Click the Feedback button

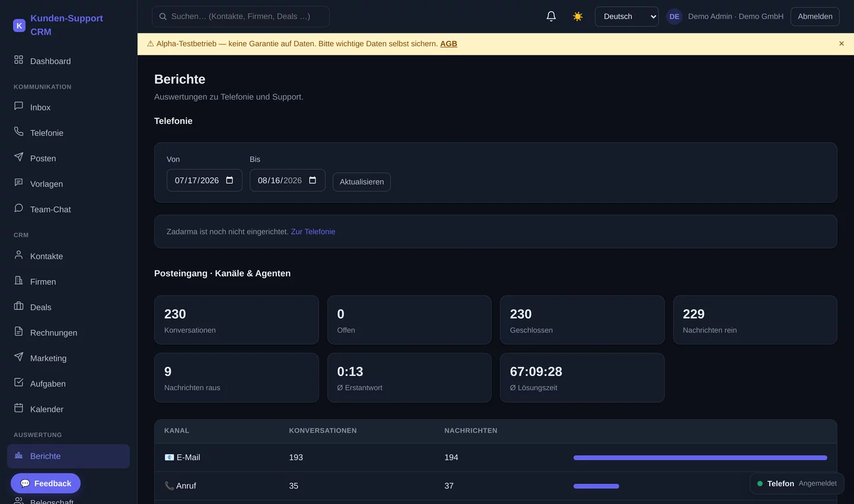click(46, 483)
